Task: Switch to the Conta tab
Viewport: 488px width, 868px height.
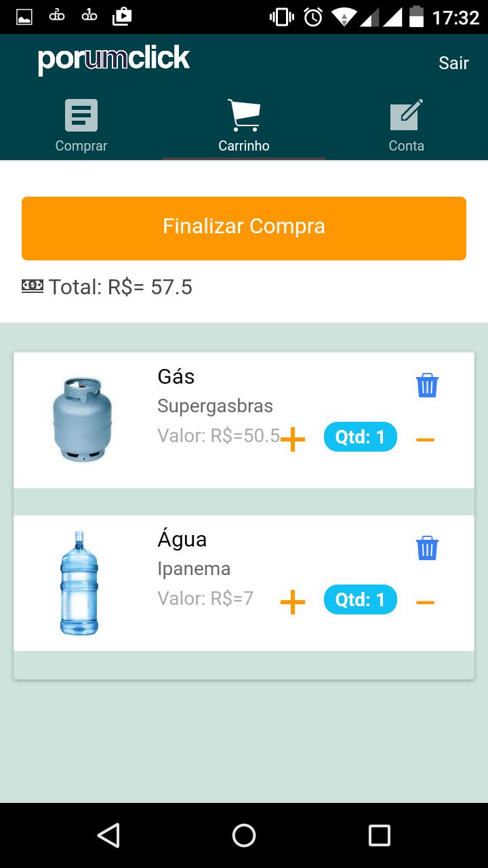Action: click(407, 126)
